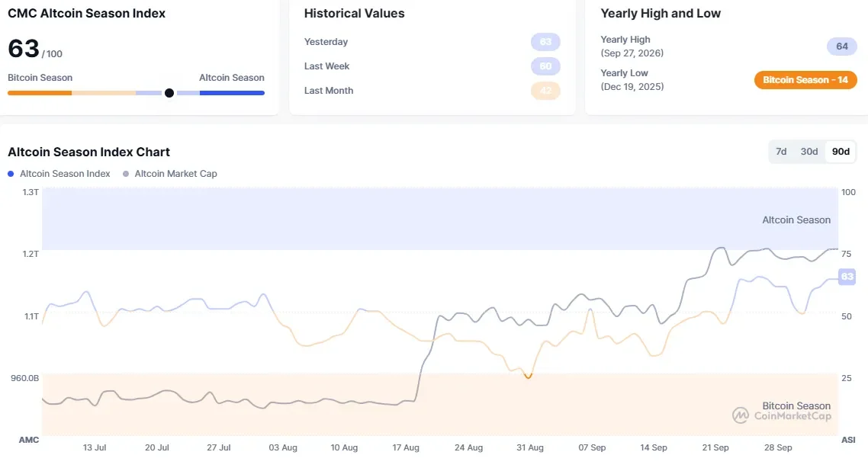The image size is (868, 468).
Task: Click the Yesterday value badge showing 63
Action: pyautogui.click(x=545, y=42)
